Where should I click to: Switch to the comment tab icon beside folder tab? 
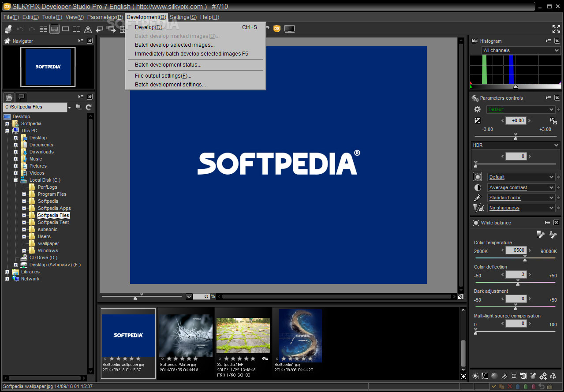pyautogui.click(x=21, y=97)
